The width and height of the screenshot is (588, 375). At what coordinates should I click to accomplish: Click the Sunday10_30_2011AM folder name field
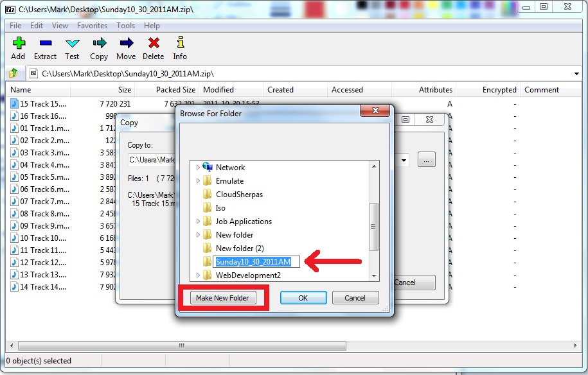(x=253, y=262)
